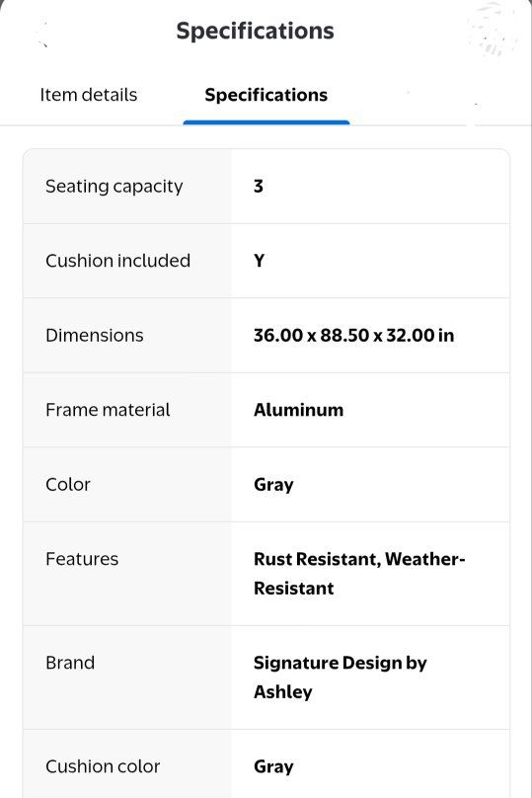The image size is (532, 798).
Task: Tap the Brand label
Action: tap(70, 663)
